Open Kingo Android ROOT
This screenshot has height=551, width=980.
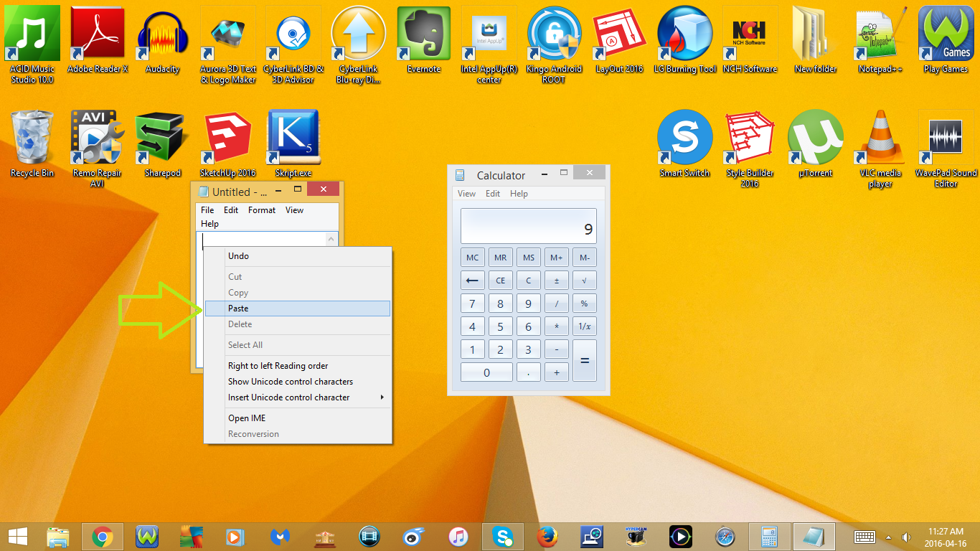[554, 32]
